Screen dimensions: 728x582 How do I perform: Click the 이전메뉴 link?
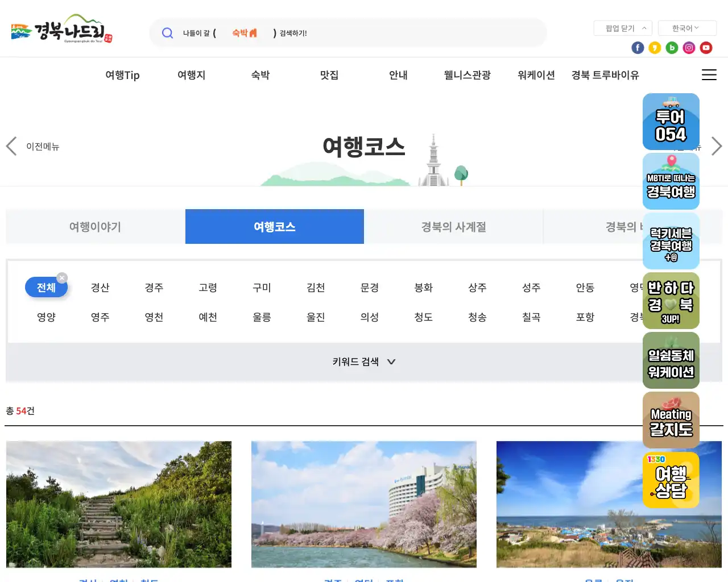[x=43, y=147]
